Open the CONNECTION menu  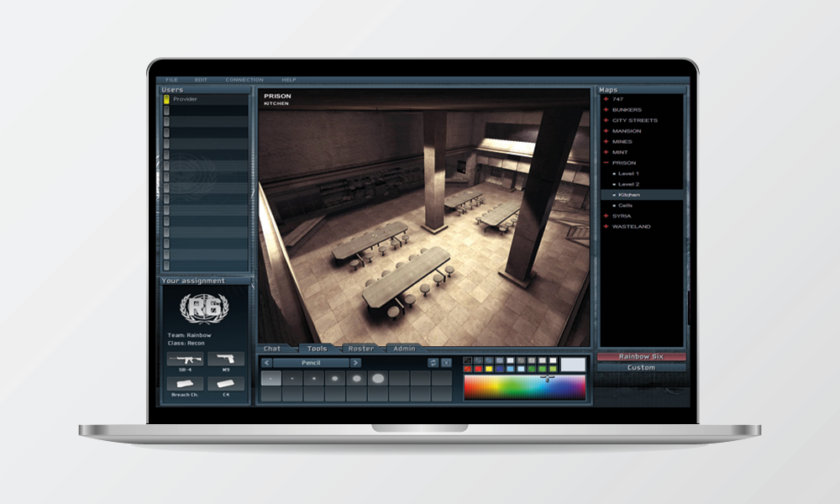tap(244, 80)
